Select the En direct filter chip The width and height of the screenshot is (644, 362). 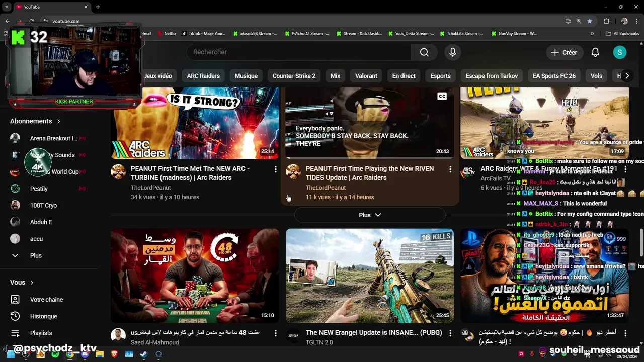tap(404, 76)
